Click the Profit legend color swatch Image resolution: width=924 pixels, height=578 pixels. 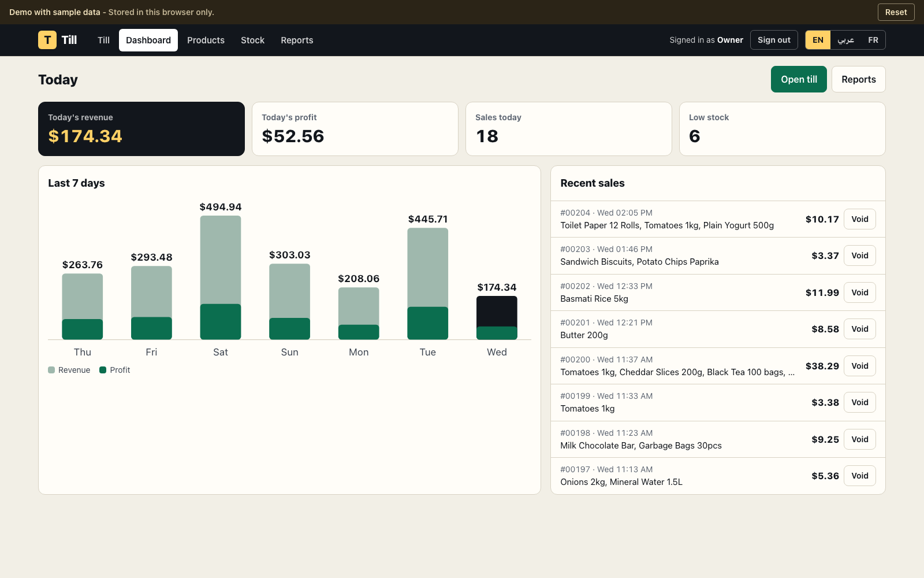click(x=103, y=370)
